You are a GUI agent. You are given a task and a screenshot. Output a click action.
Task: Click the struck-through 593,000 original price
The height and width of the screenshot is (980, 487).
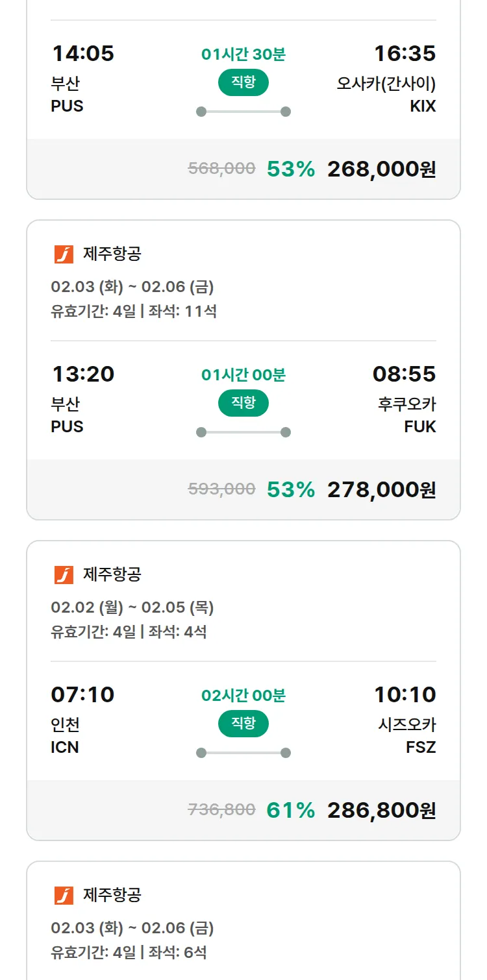pyautogui.click(x=221, y=489)
